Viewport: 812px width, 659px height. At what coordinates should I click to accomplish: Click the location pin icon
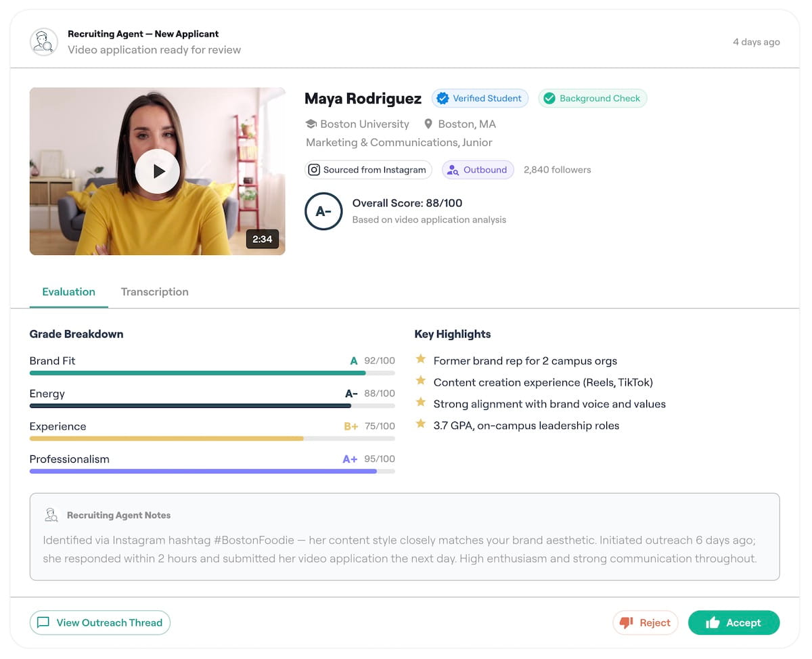[x=428, y=124]
